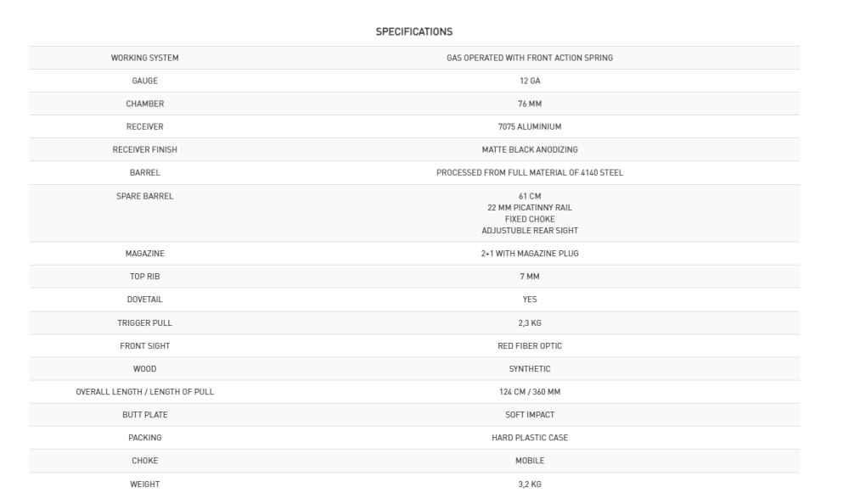This screenshot has width=849, height=504.
Task: Click the 'RED FIBER OPTIC' front sight value
Action: tap(530, 345)
